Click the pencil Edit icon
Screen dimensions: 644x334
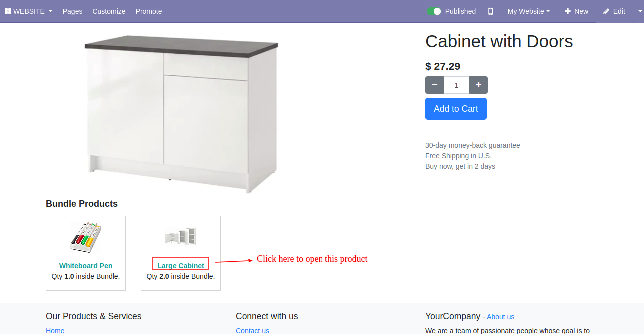pos(606,11)
